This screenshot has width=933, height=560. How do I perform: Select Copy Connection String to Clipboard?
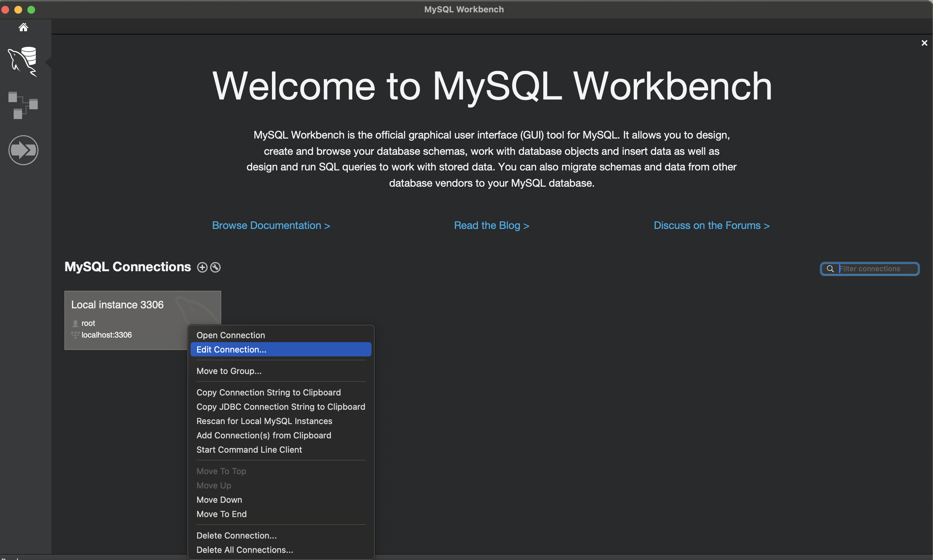(281, 393)
